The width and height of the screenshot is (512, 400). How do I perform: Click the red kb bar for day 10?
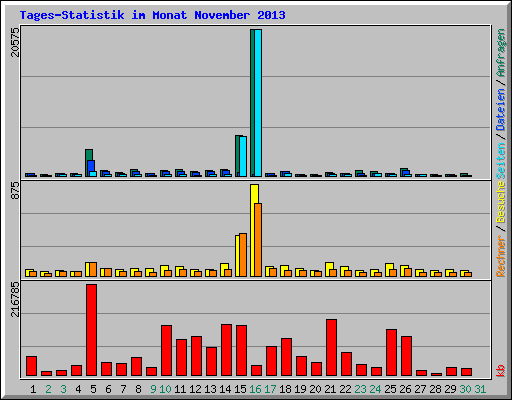(167, 351)
